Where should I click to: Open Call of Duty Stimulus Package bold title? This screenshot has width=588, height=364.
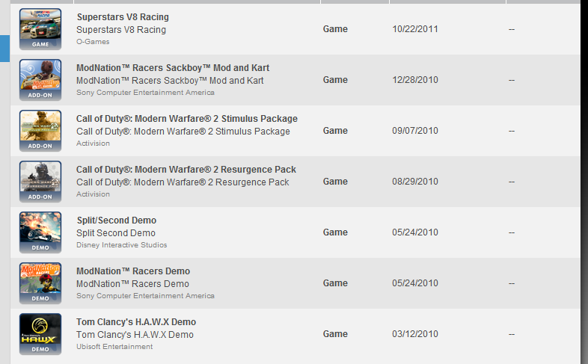187,119
